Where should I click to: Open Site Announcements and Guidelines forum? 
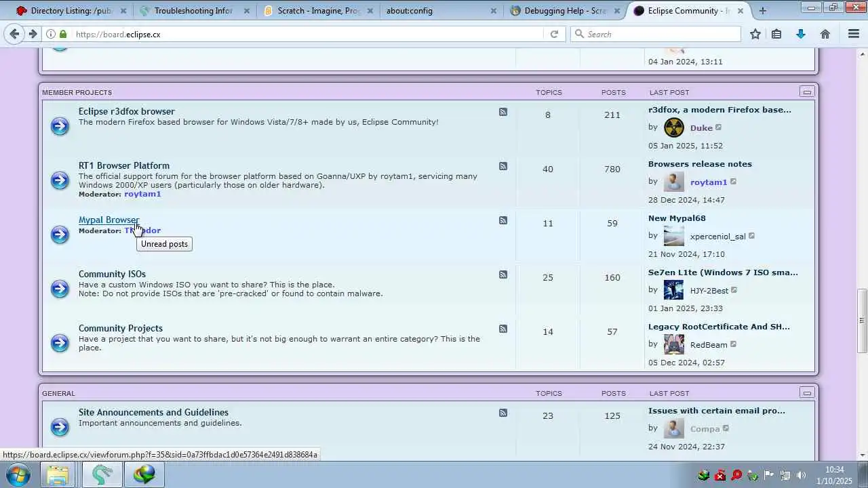pyautogui.click(x=153, y=412)
